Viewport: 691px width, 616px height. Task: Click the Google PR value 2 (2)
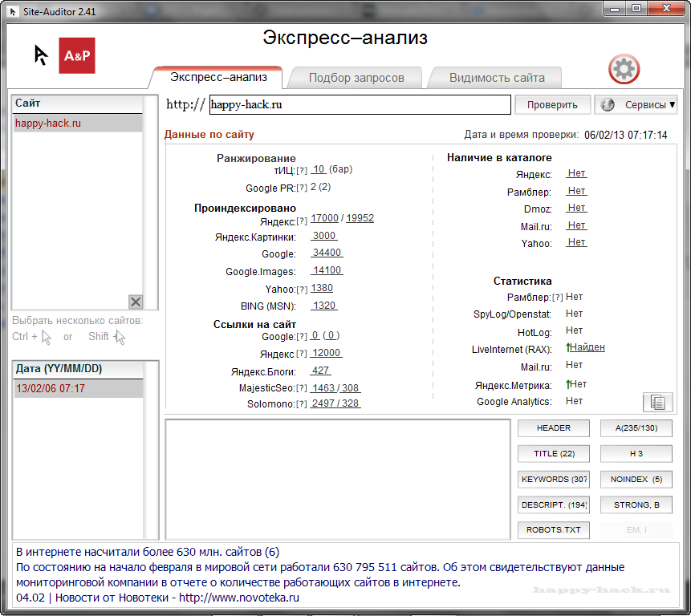tap(321, 187)
